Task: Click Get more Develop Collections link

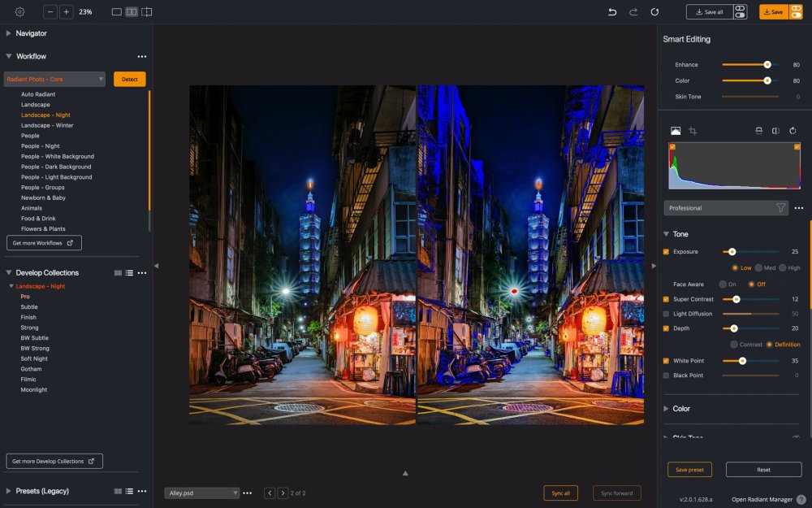Action: [54, 461]
